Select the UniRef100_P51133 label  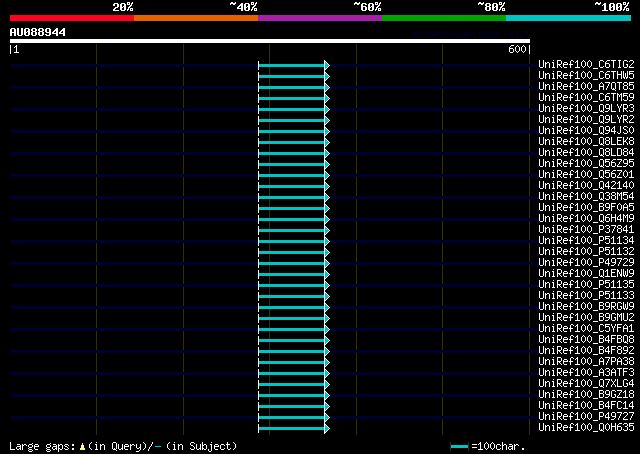click(x=586, y=296)
